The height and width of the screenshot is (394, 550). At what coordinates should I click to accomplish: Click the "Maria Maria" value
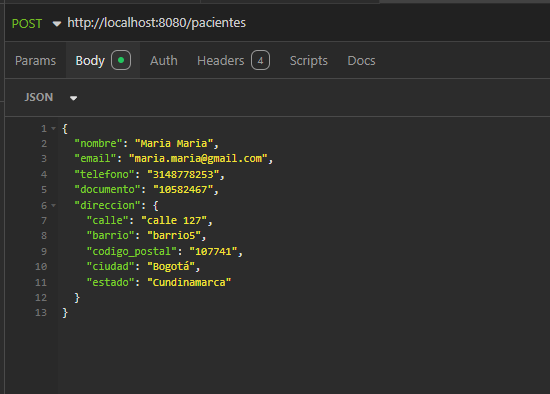[174, 143]
